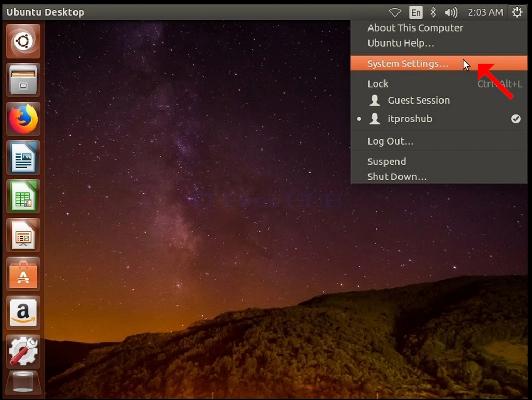Open LibreOffice Calc spreadsheet app
Viewport: 532px width, 400px height.
click(23, 196)
